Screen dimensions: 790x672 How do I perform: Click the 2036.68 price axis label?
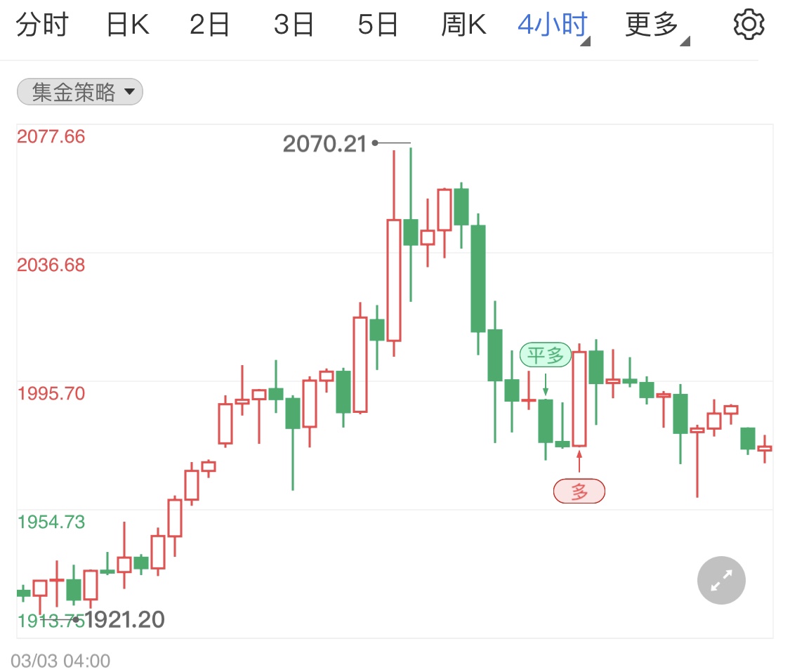pos(51,265)
